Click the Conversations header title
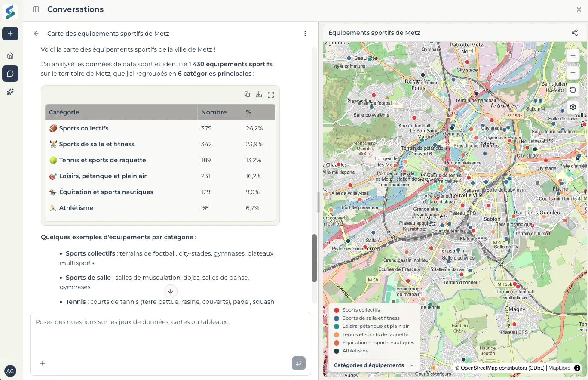 click(x=75, y=9)
